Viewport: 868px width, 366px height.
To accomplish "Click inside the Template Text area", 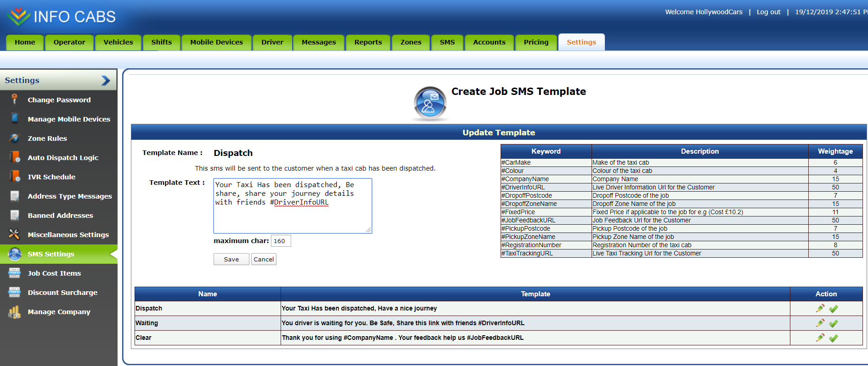I will [293, 206].
